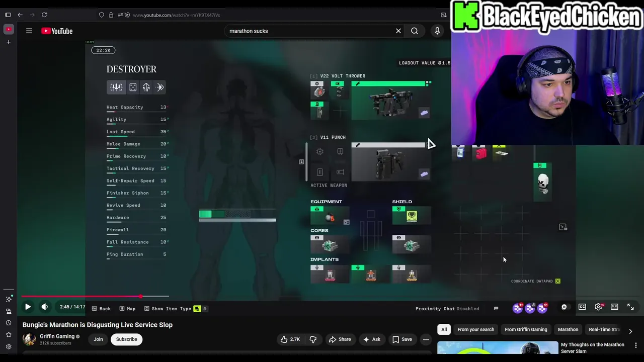Enter fullscreen mode

(630, 307)
